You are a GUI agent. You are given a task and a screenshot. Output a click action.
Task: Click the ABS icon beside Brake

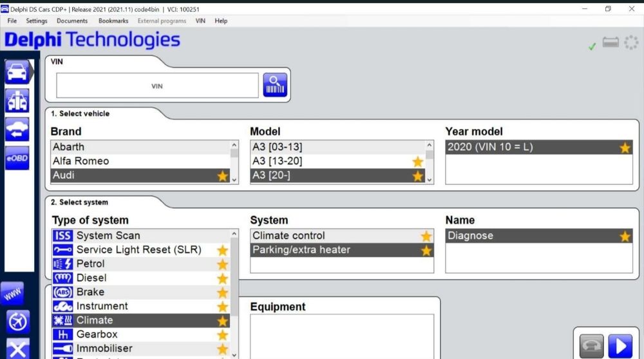63,292
